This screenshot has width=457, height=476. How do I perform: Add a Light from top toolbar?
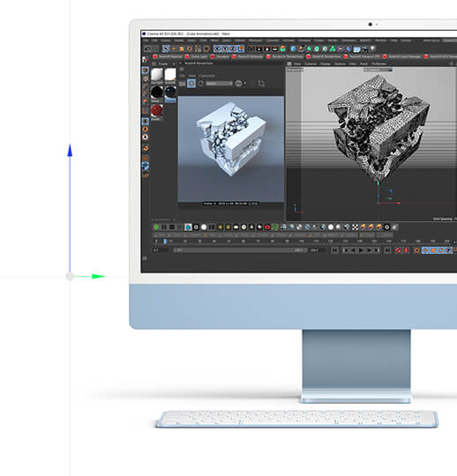click(372, 48)
